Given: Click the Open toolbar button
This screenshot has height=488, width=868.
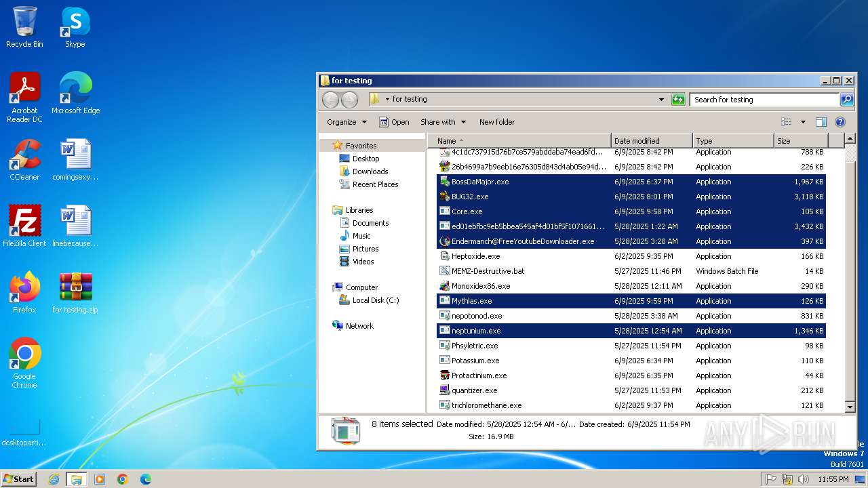Looking at the screenshot, I should (x=394, y=122).
